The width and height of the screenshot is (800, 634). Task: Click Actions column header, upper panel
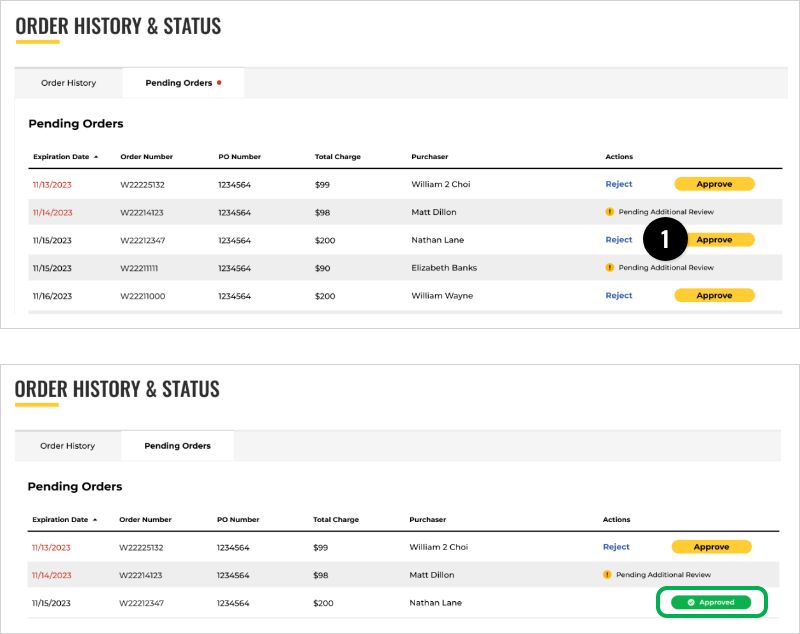point(619,157)
